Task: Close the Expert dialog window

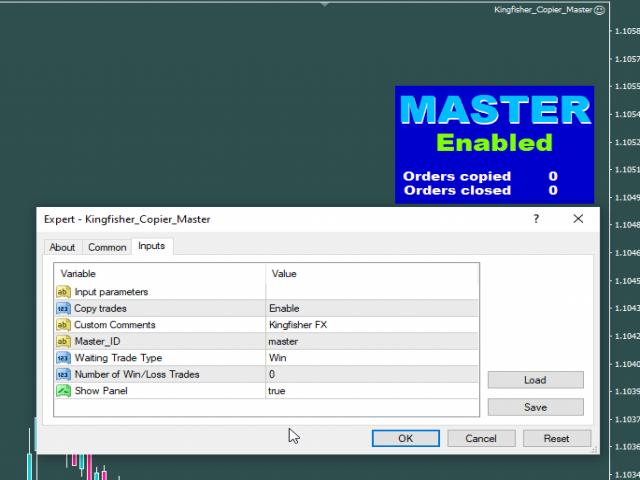Action: coord(578,219)
